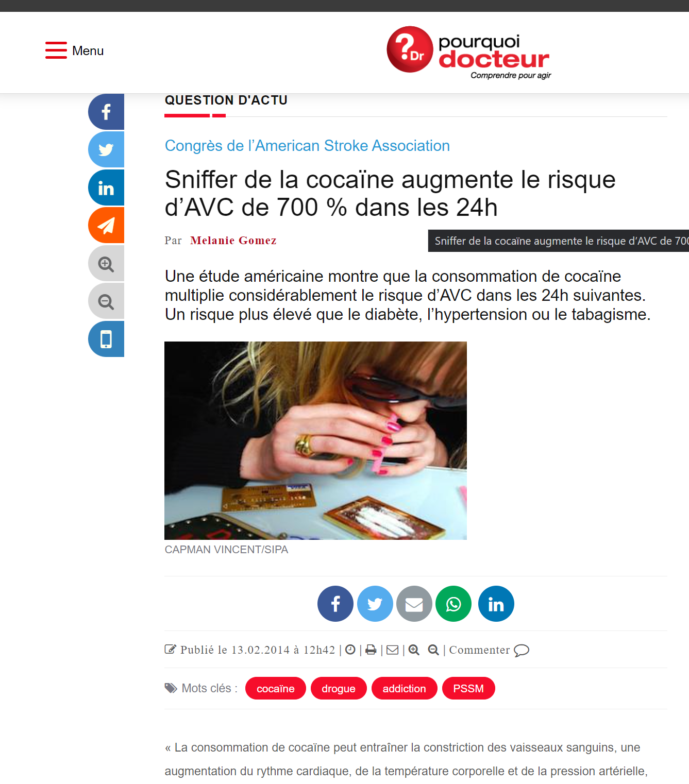The image size is (689, 784).
Task: Open the hamburger Menu
Action: [x=74, y=50]
